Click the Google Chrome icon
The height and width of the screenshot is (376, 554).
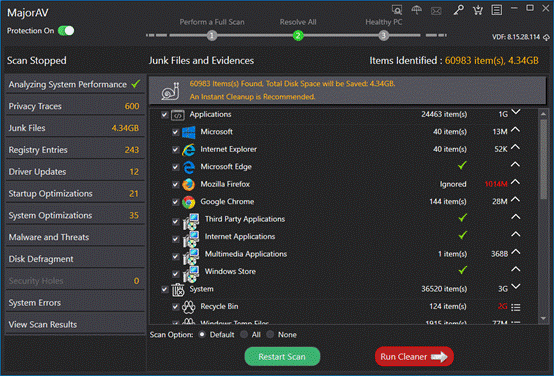tap(189, 202)
